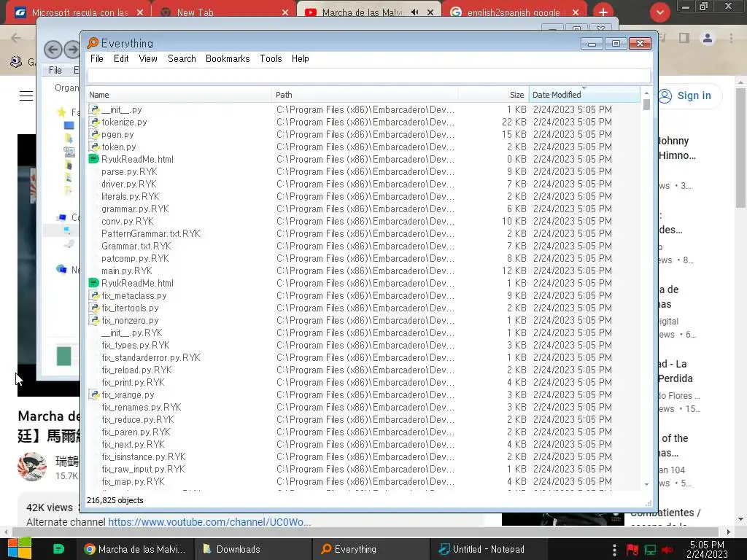Click Back arrow in the Downloads explorer window

pyautogui.click(x=53, y=50)
